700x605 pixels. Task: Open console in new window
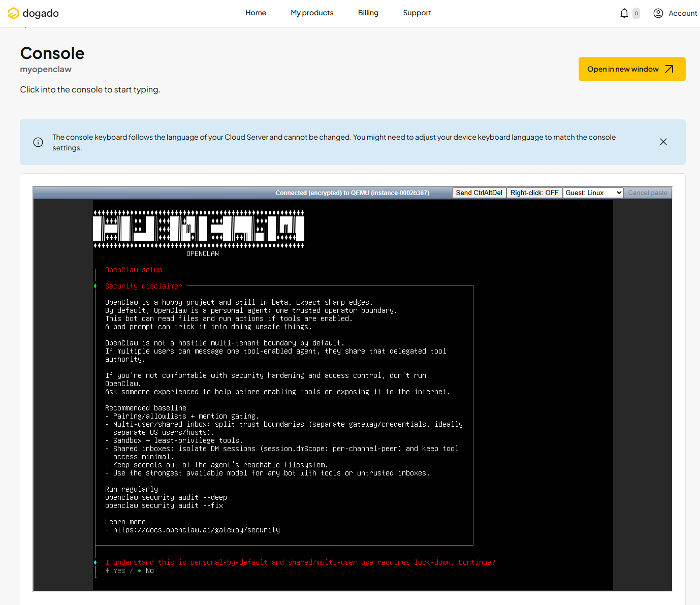click(x=632, y=69)
